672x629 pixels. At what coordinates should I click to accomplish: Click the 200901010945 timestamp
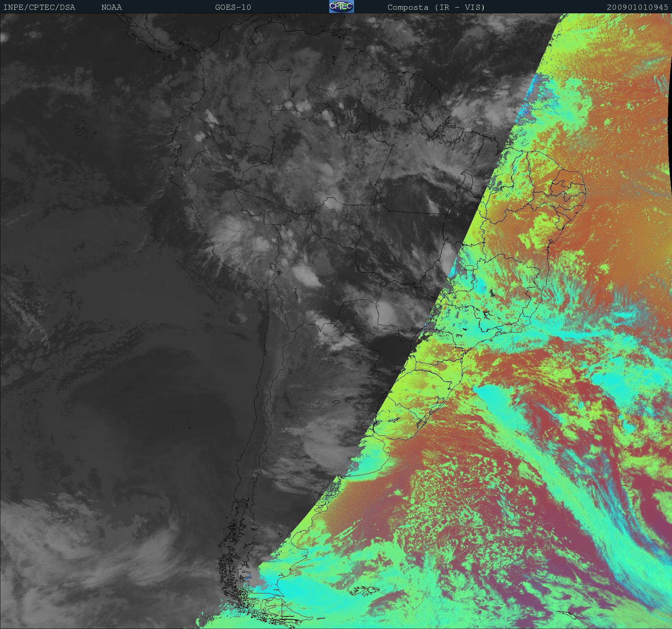(x=638, y=7)
